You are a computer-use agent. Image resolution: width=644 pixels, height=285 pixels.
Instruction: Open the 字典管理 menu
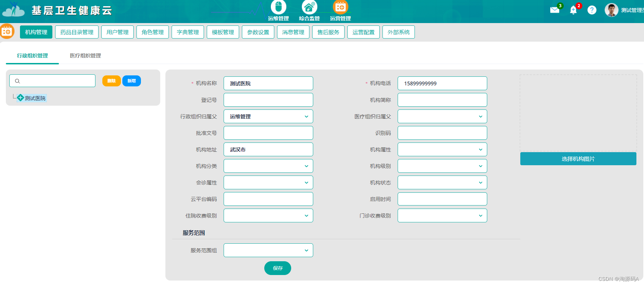[x=188, y=32]
